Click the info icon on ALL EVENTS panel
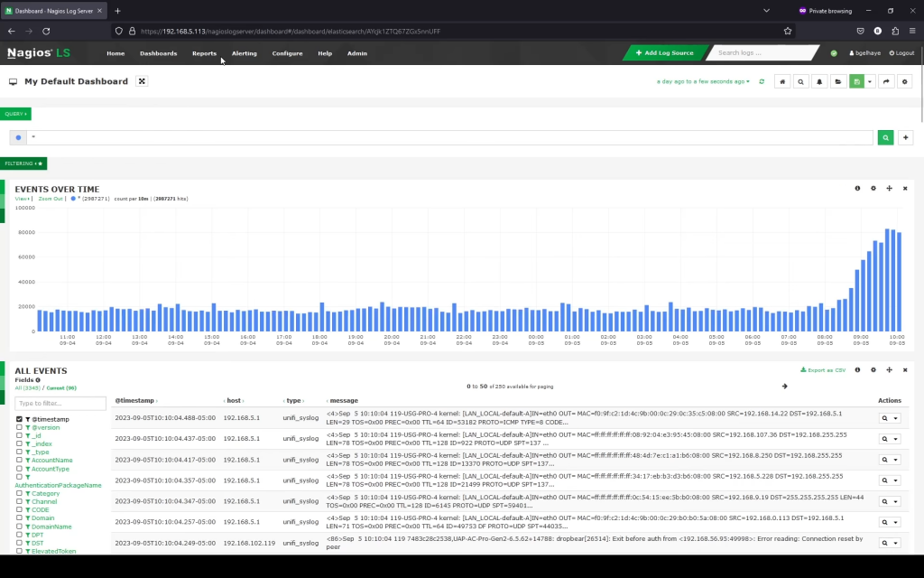This screenshot has height=578, width=924. (857, 370)
